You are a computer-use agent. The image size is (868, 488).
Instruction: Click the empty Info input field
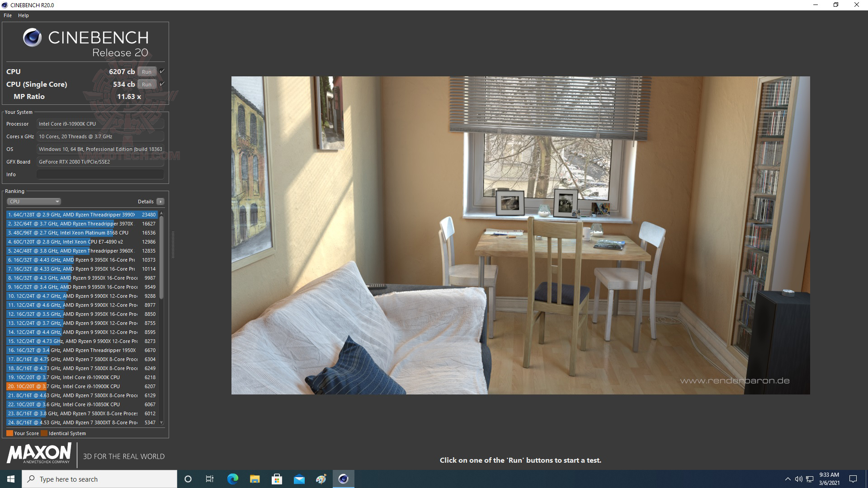click(x=100, y=174)
